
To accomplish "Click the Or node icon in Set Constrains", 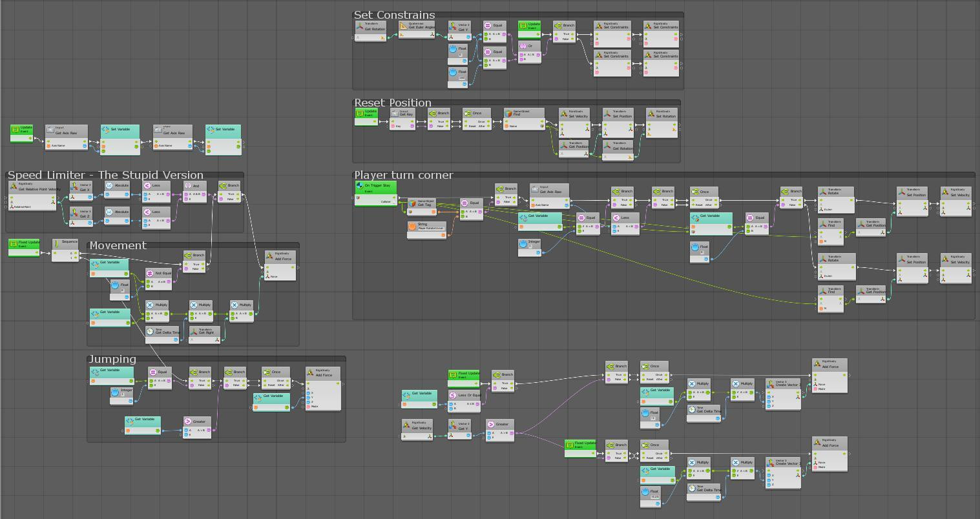I will (x=523, y=46).
